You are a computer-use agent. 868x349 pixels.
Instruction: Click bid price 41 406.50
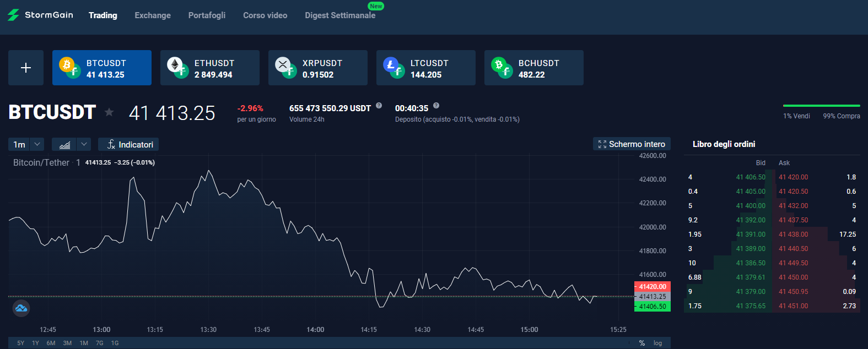tap(751, 177)
